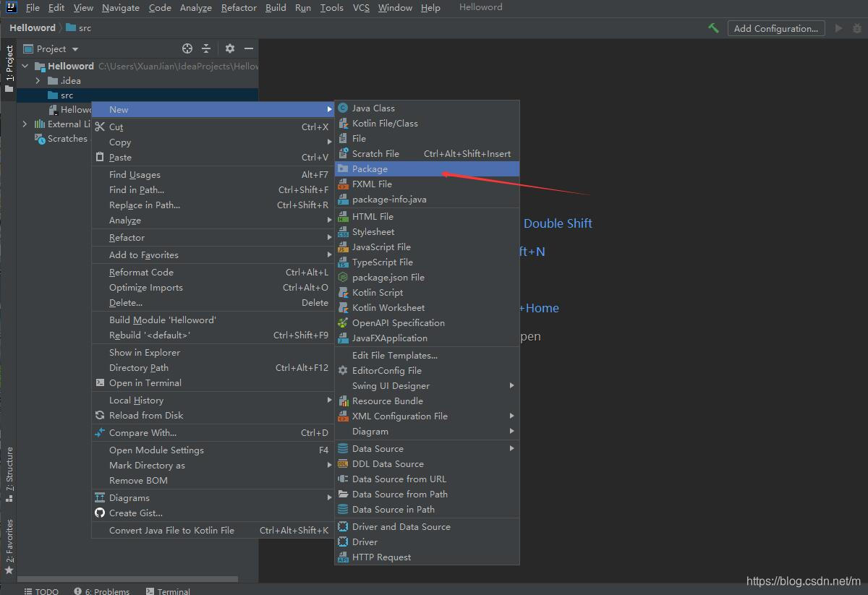Open the Local History submenu
The image size is (868, 595).
213,401
